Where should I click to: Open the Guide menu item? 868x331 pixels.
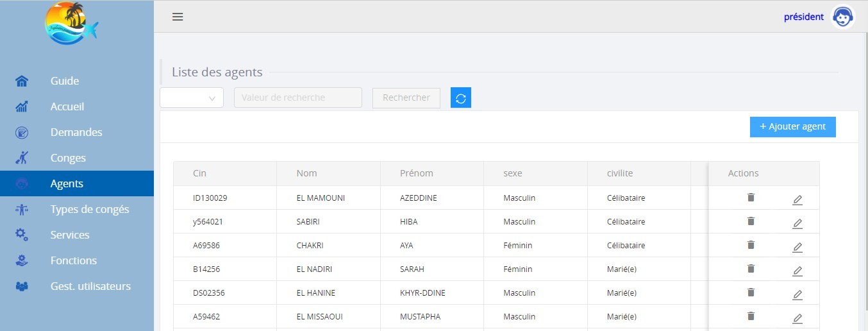coord(65,81)
